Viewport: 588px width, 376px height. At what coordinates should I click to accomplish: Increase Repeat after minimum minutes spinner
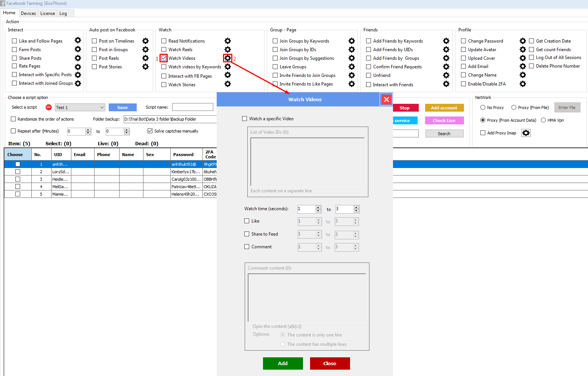coord(88,130)
